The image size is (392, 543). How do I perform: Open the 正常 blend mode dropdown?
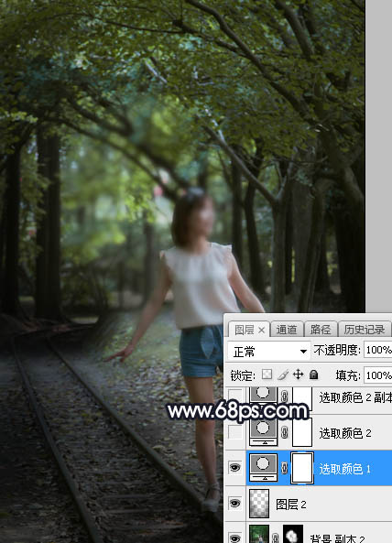[x=268, y=351]
